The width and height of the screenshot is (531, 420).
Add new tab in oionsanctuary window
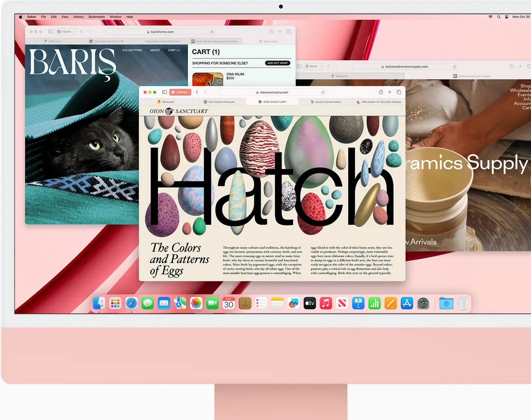[390, 92]
